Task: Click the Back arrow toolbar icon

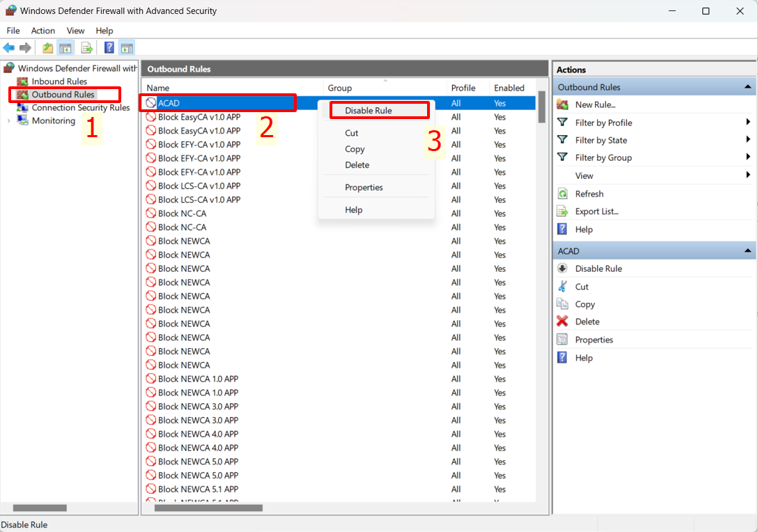Action: 8,48
